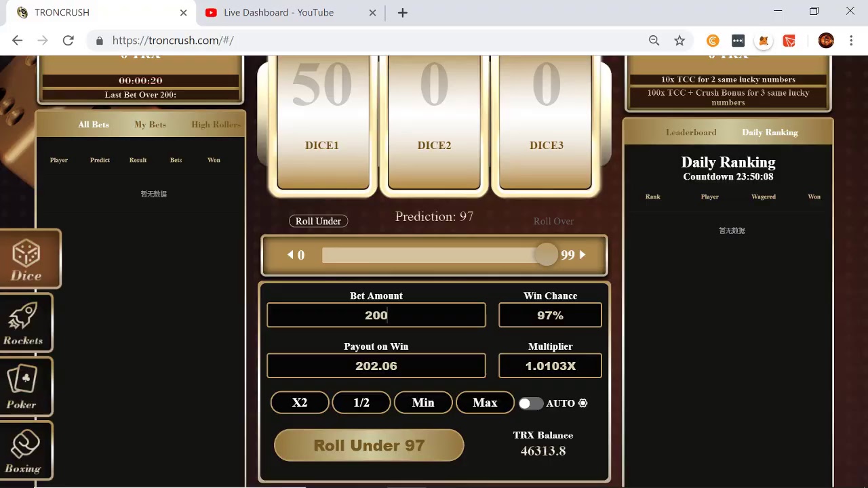Select Roll Under mode

tap(318, 221)
